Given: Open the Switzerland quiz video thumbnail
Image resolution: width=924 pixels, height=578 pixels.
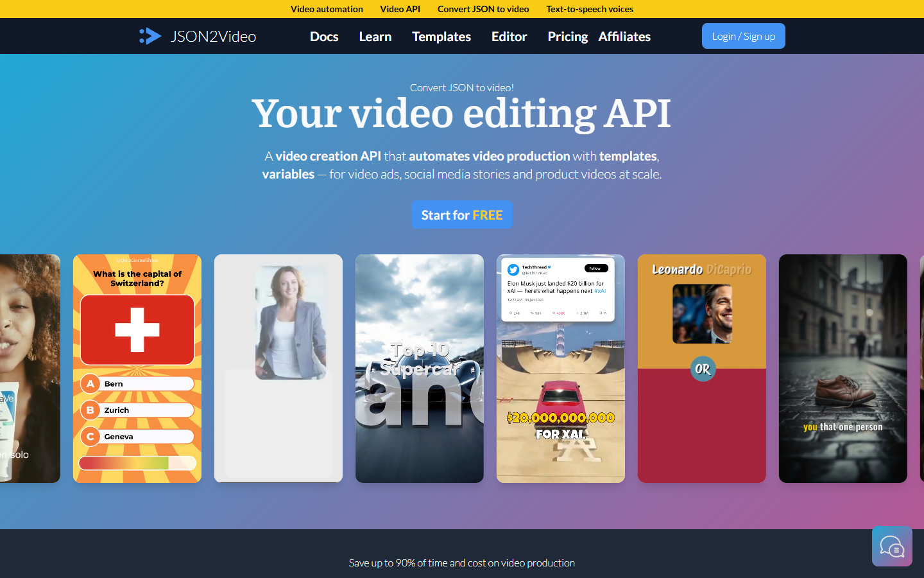Looking at the screenshot, I should click(x=137, y=369).
